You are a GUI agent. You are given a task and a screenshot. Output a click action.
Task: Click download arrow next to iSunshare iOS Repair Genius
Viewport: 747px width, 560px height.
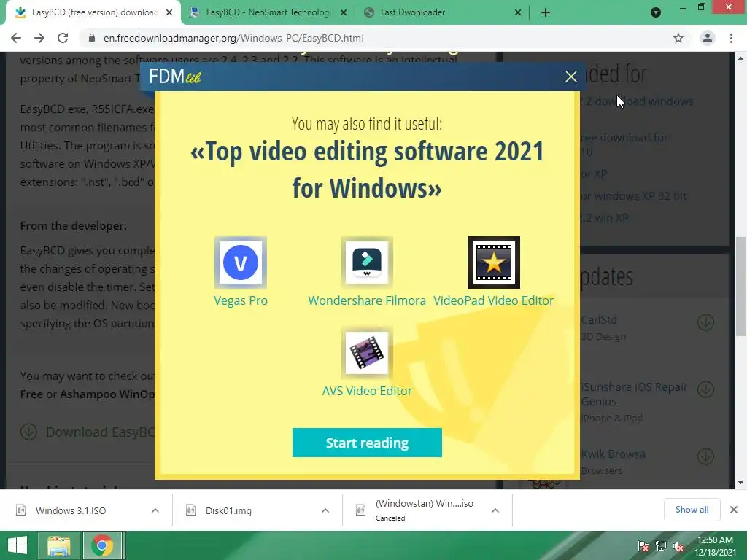point(705,389)
